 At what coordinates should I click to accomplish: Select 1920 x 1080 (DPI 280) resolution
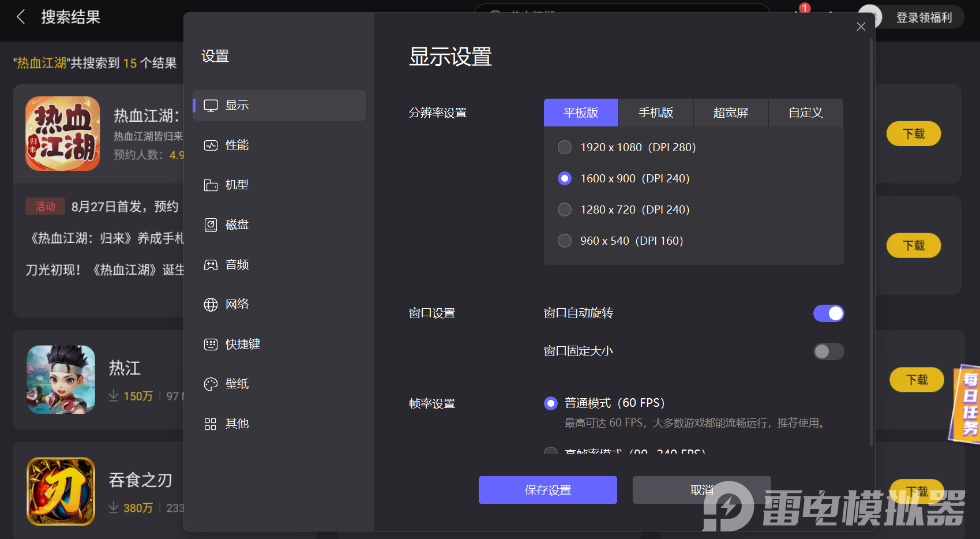click(565, 147)
